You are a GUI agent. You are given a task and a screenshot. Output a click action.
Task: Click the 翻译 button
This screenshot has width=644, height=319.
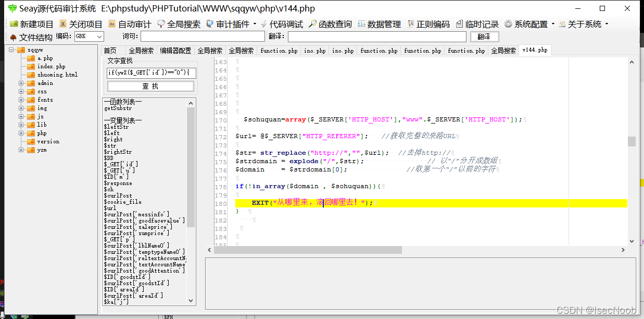point(484,36)
